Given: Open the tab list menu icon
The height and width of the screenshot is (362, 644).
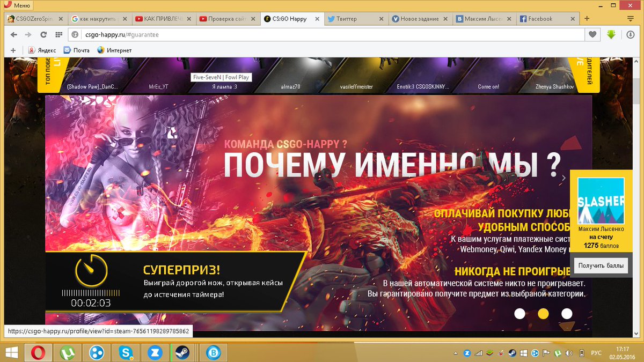Looking at the screenshot, I should coord(631,19).
